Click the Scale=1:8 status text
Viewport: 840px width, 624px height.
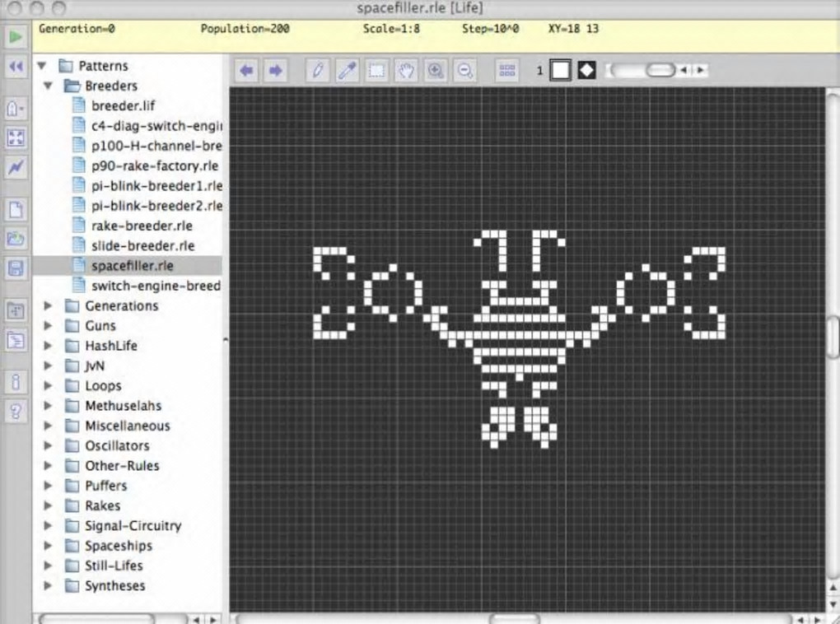click(x=391, y=28)
